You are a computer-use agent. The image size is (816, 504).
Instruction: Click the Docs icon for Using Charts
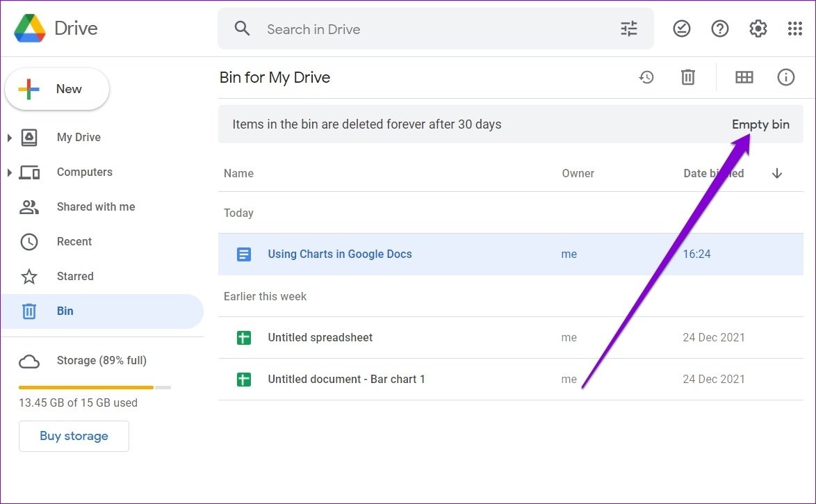tap(243, 254)
